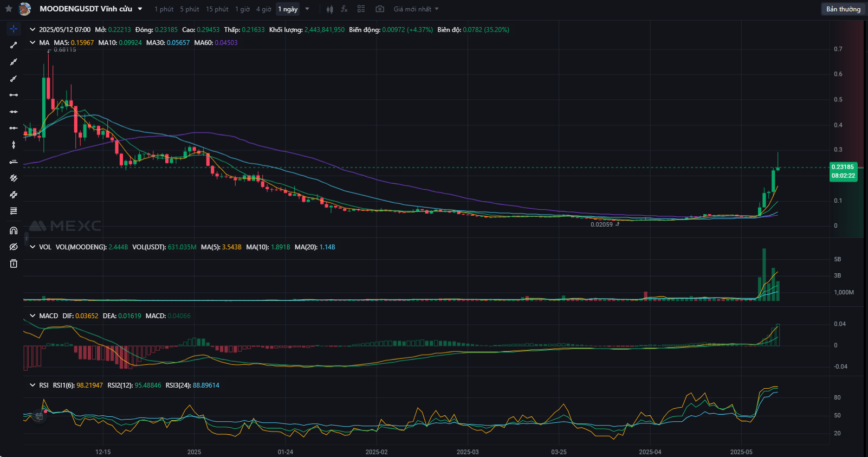Select the Fibonacci retracement lines tool
This screenshot has width=868, height=457.
[x=14, y=211]
